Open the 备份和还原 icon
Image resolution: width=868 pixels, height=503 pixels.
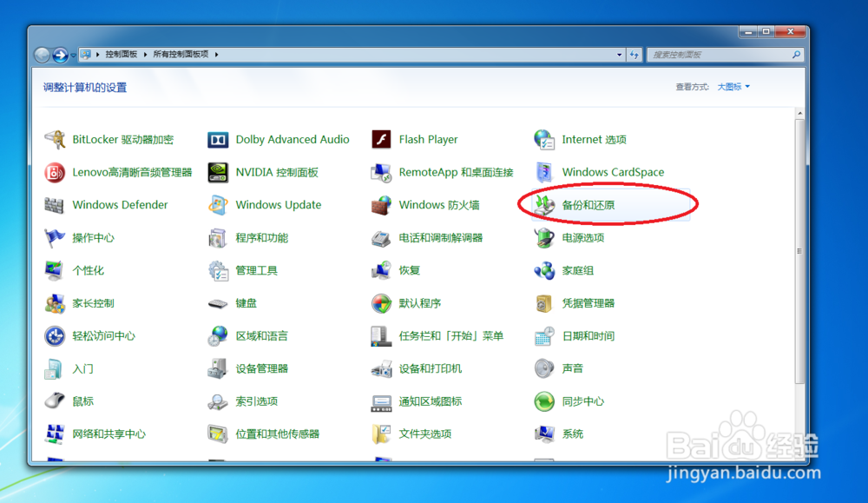[x=544, y=205]
